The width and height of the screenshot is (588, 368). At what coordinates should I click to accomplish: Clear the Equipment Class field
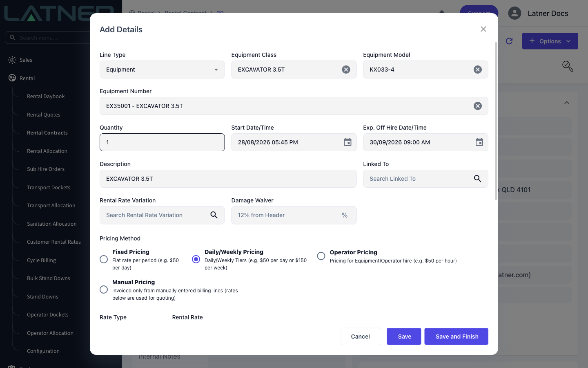pos(346,70)
